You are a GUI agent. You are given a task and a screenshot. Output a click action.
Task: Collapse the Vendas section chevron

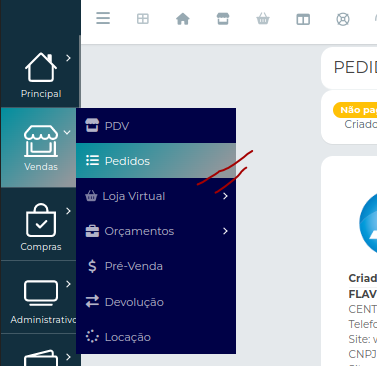(67, 132)
